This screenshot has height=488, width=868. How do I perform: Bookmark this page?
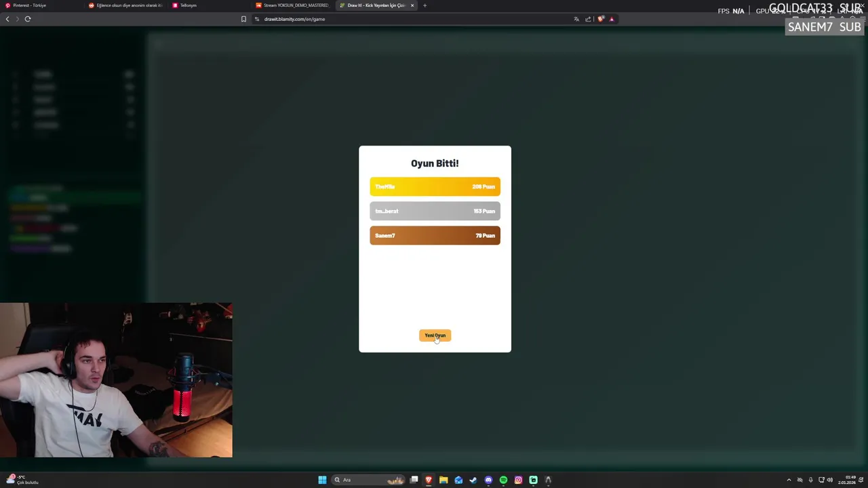point(243,19)
